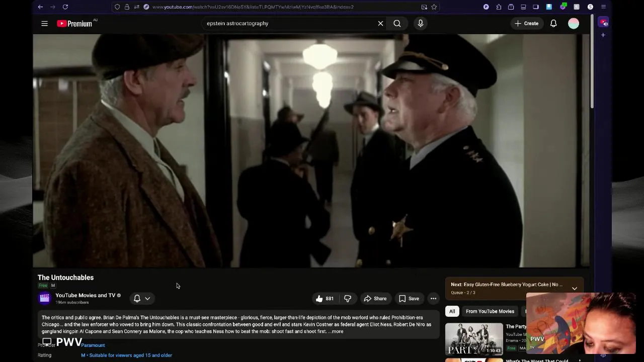644x362 pixels.
Task: Expand the description with '...more'
Action: [336, 331]
